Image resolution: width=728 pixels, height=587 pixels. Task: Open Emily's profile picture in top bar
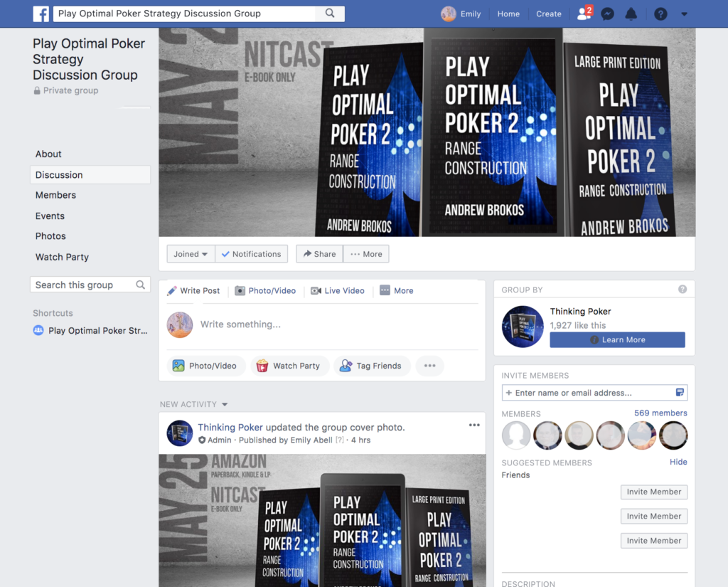pos(448,14)
